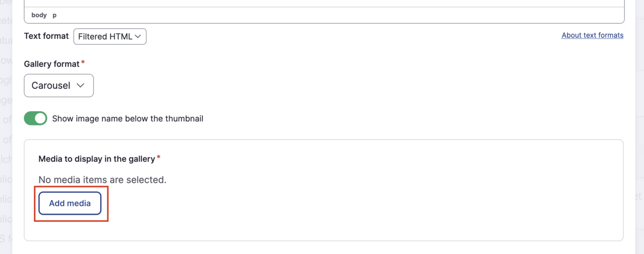
Task: Click the chevron arrow in the Carousel dropdown
Action: [80, 86]
